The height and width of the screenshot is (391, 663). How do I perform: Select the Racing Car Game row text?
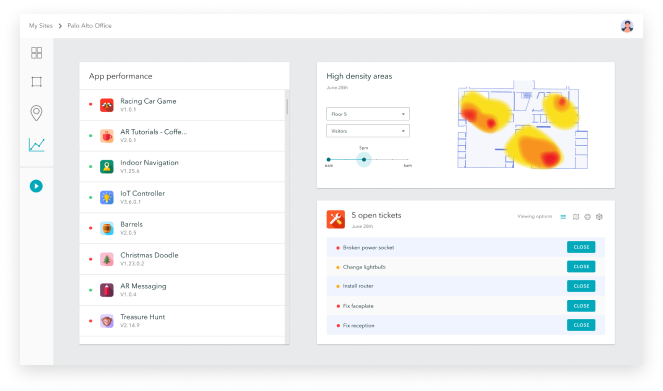tap(148, 101)
